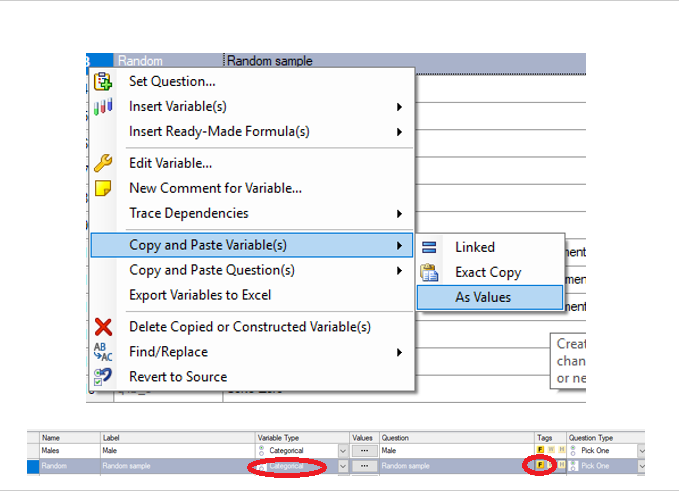Viewport: 679px width, 491px height.
Task: Click the Insert Variable(s) test tubes icon
Action: click(102, 107)
